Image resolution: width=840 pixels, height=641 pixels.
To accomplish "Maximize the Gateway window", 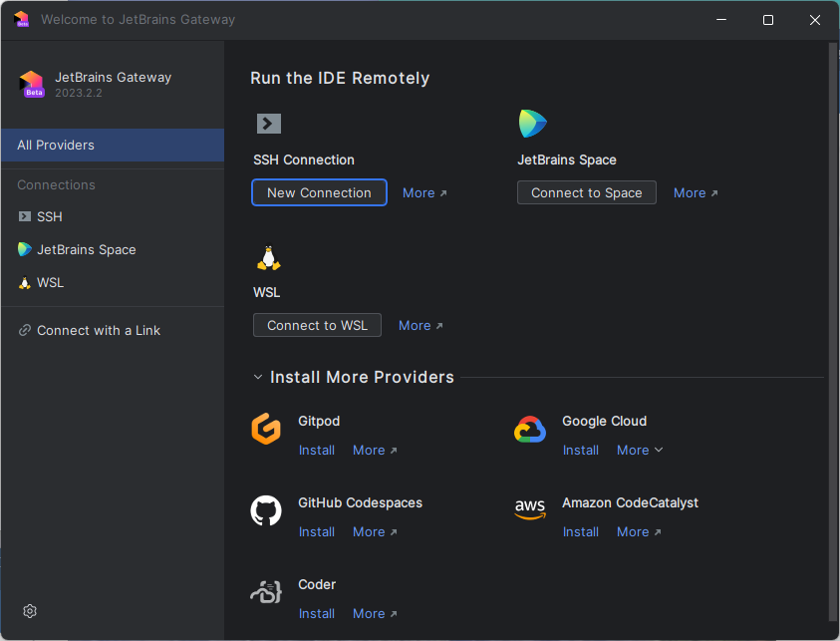I will pos(767,20).
